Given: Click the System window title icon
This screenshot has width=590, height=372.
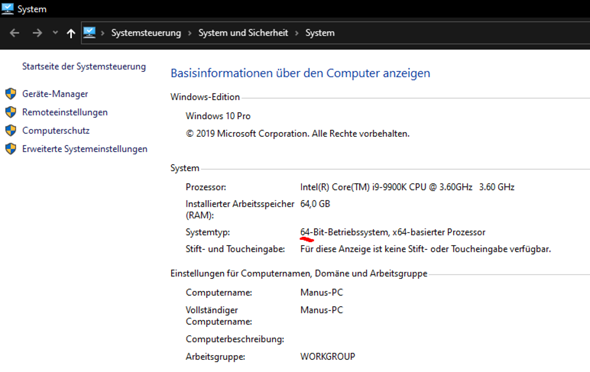Looking at the screenshot, I should coord(8,9).
